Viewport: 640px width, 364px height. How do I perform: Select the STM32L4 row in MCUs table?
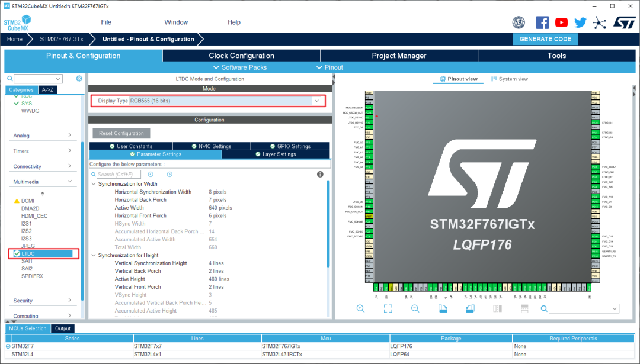pos(321,355)
